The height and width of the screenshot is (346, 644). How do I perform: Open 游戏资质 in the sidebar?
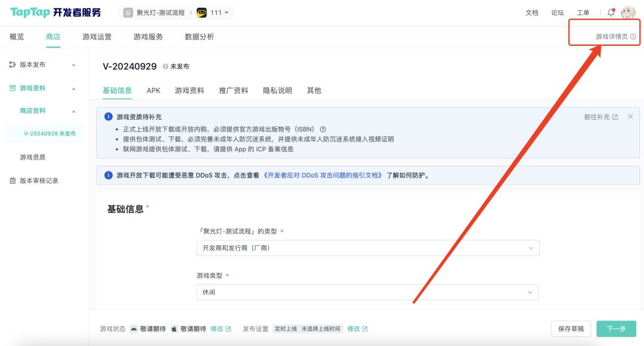(x=32, y=157)
